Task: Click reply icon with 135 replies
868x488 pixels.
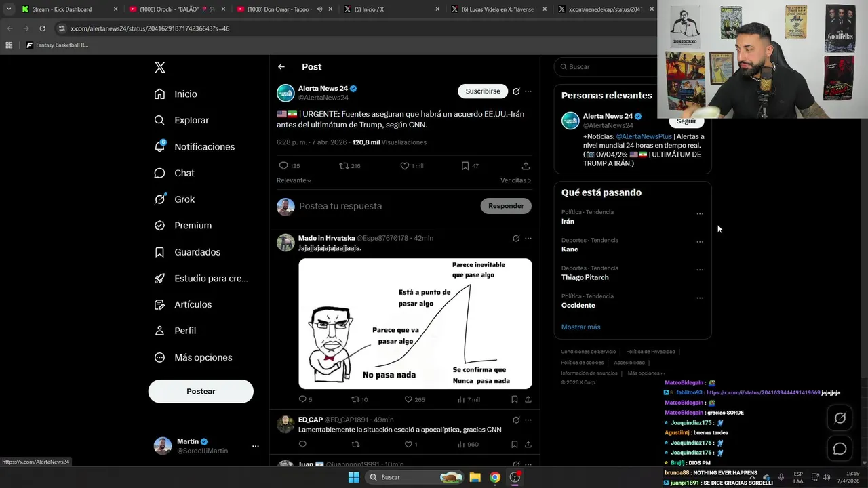Action: 283,165
